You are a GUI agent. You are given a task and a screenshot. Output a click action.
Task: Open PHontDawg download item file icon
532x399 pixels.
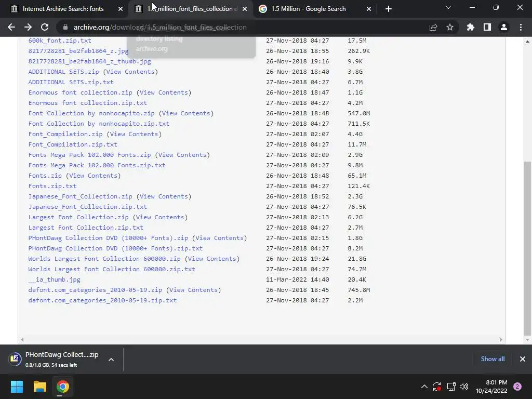[15, 358]
